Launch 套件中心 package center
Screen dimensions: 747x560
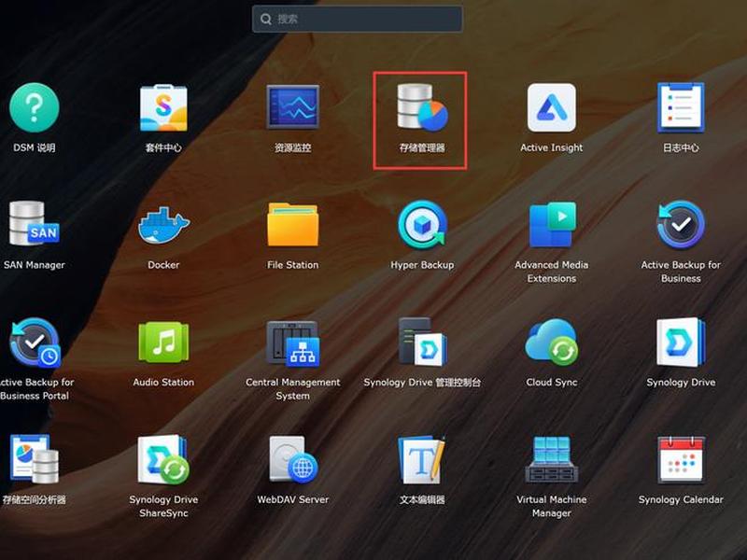coord(163,107)
